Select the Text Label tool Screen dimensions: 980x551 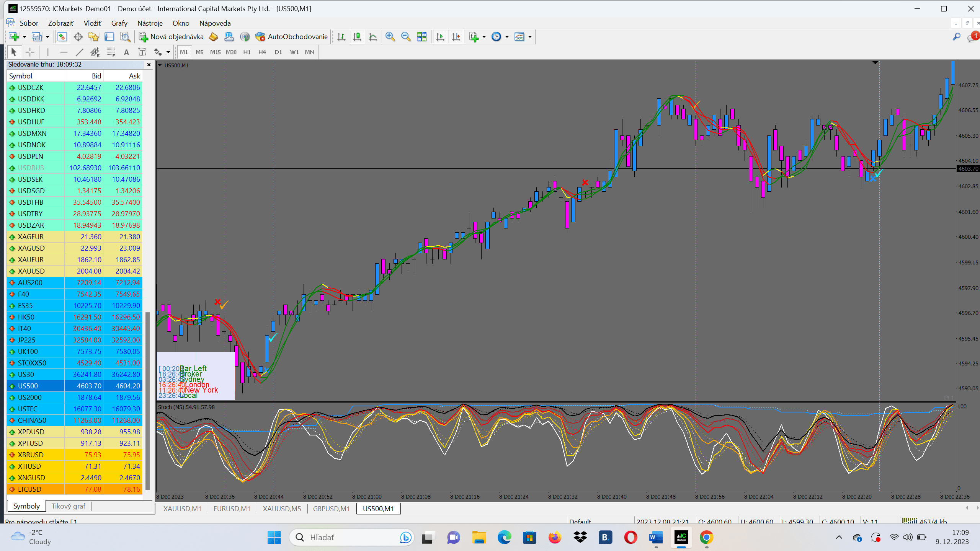tap(142, 52)
